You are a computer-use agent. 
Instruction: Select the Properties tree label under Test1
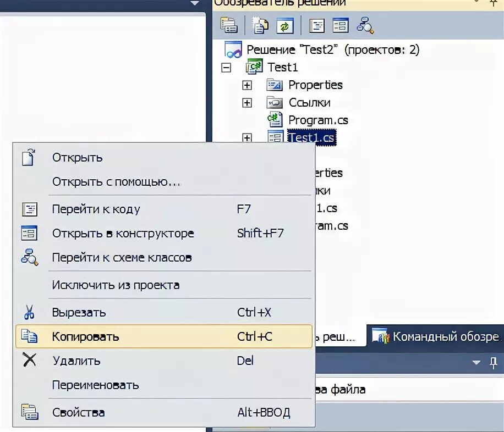(x=315, y=85)
